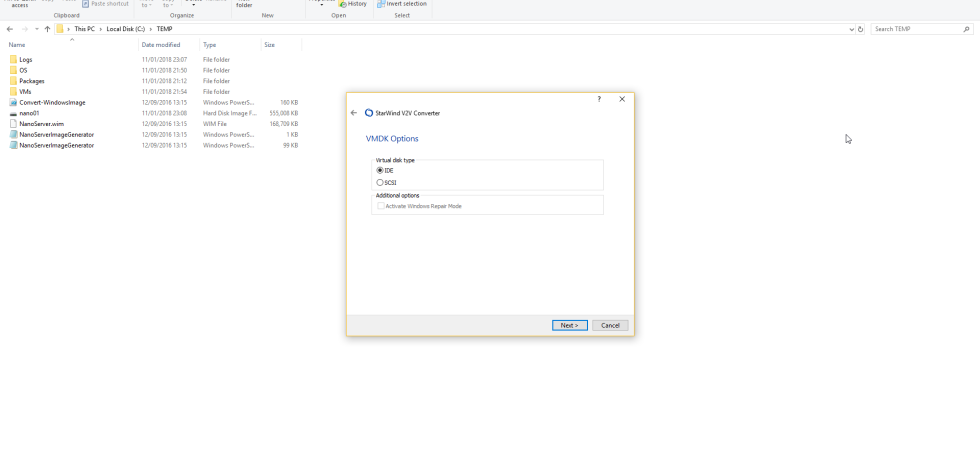The height and width of the screenshot is (450, 980).
Task: Sort files by the Size column
Action: point(269,45)
